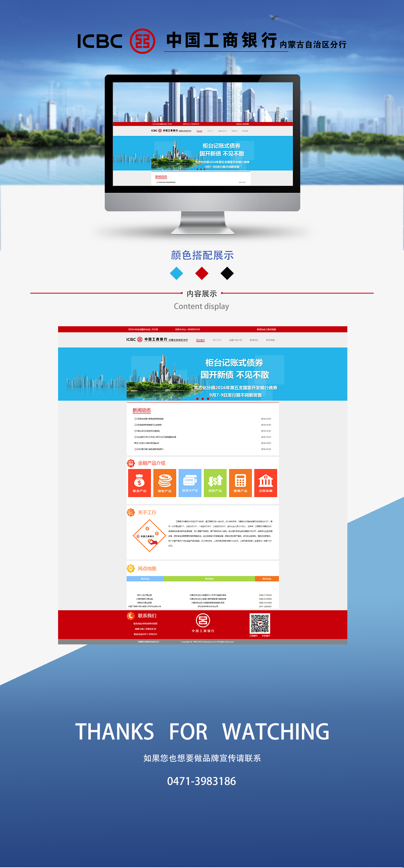Select the first banner carousel dot
This screenshot has width=404, height=868.
(197, 399)
